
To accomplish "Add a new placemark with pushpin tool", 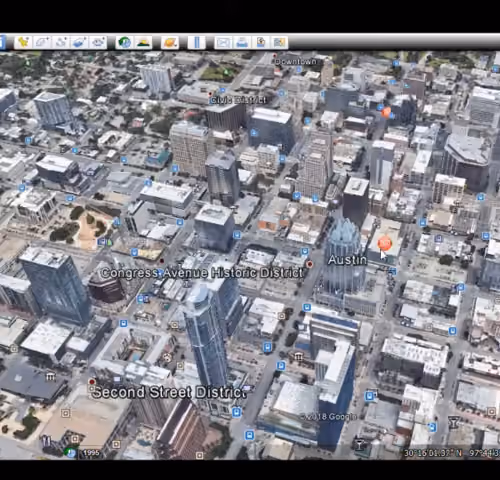I will tap(23, 42).
